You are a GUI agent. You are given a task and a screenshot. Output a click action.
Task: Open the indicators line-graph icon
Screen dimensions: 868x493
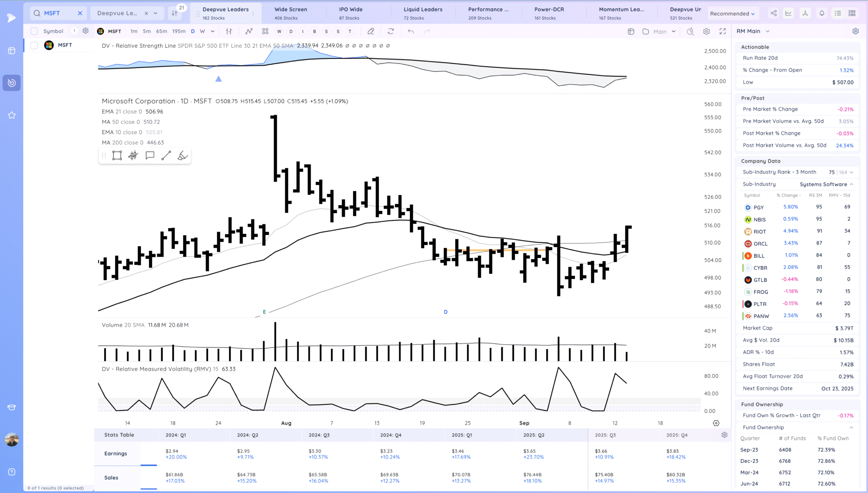(x=249, y=31)
